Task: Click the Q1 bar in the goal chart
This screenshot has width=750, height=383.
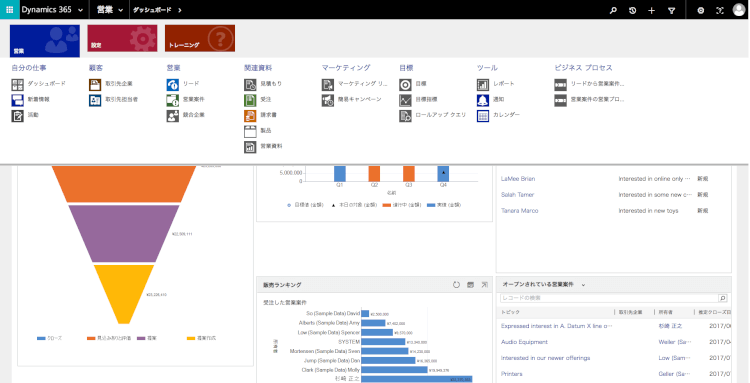Action: click(340, 174)
